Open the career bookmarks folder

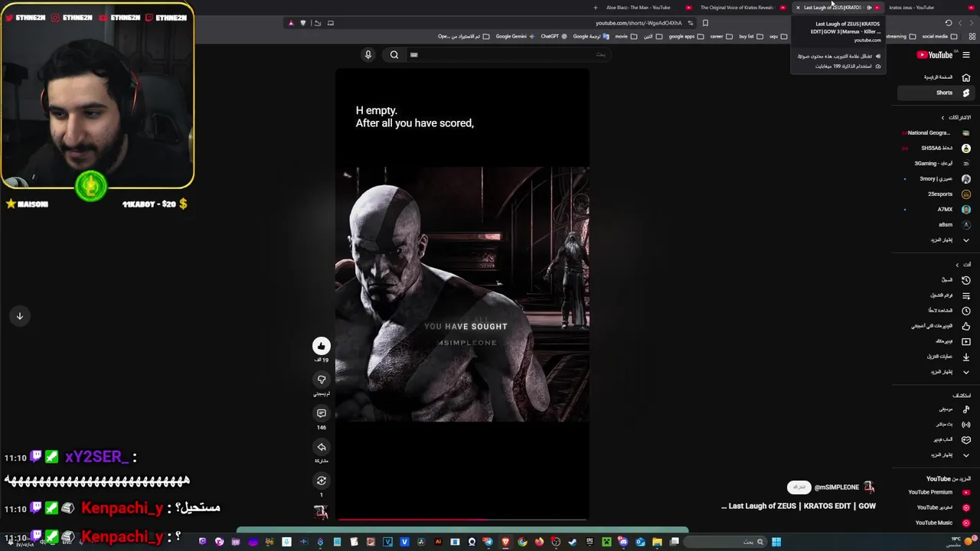720,37
